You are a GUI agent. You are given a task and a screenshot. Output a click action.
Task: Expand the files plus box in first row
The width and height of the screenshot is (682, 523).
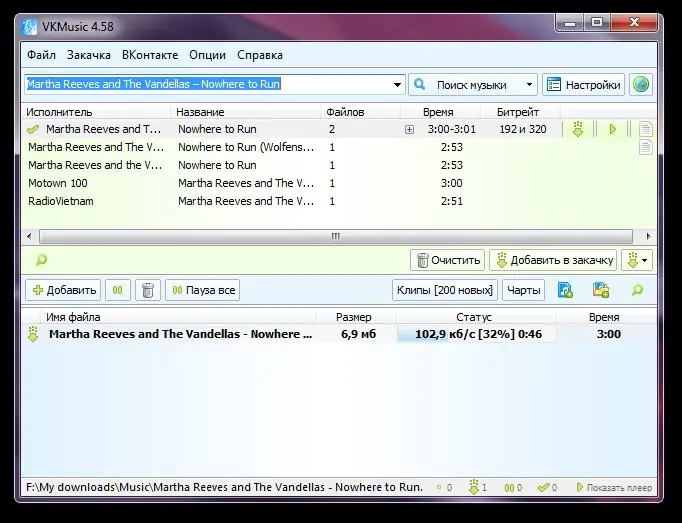click(x=409, y=130)
